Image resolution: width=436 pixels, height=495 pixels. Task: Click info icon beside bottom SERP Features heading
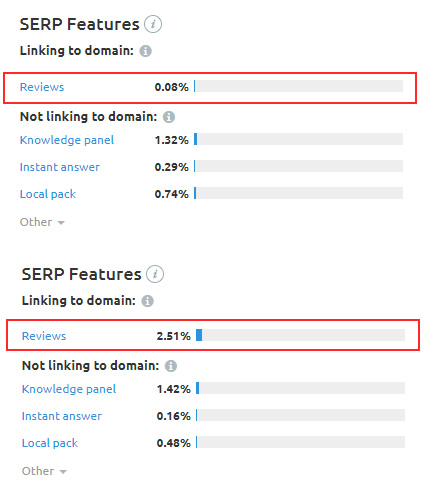[x=155, y=274]
